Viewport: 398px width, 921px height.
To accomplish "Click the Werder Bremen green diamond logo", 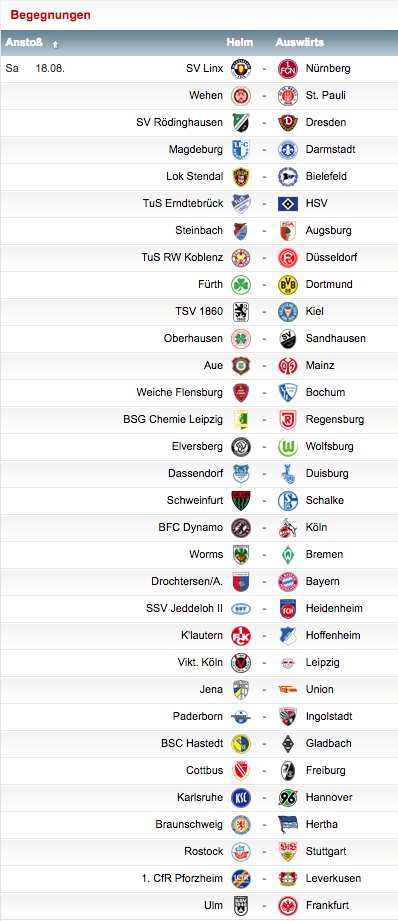I will click(288, 555).
